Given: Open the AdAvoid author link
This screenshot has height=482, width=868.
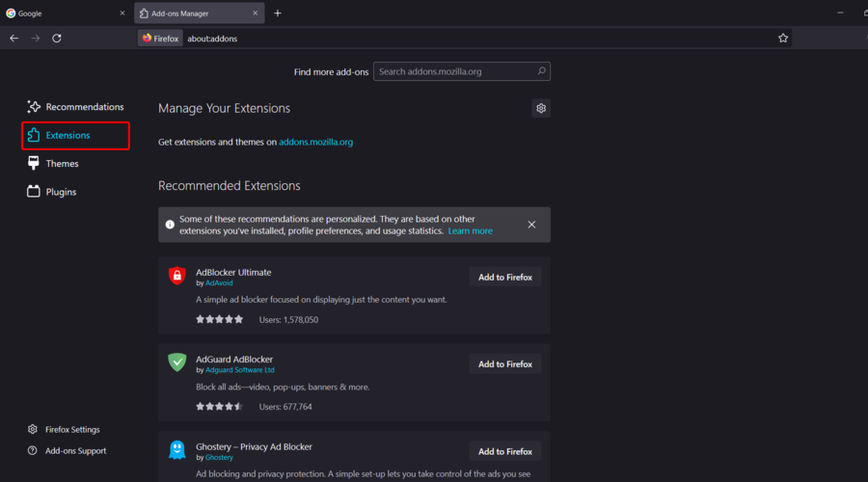Looking at the screenshot, I should [x=219, y=282].
